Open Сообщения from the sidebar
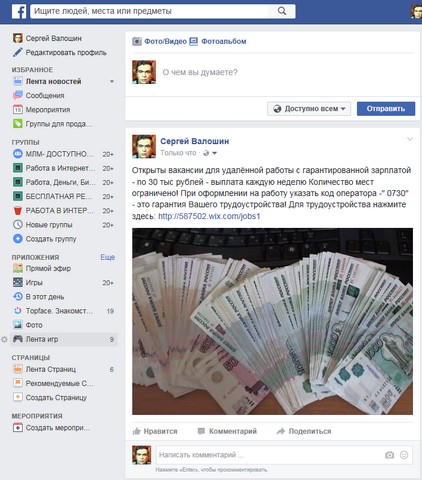 point(45,96)
